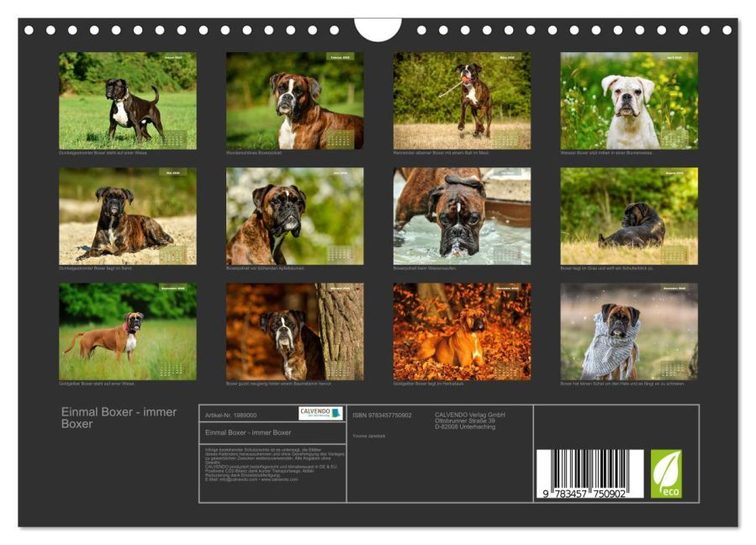Open the boxer drinking water photo
Screen dimensions: 756x545
click(462, 216)
